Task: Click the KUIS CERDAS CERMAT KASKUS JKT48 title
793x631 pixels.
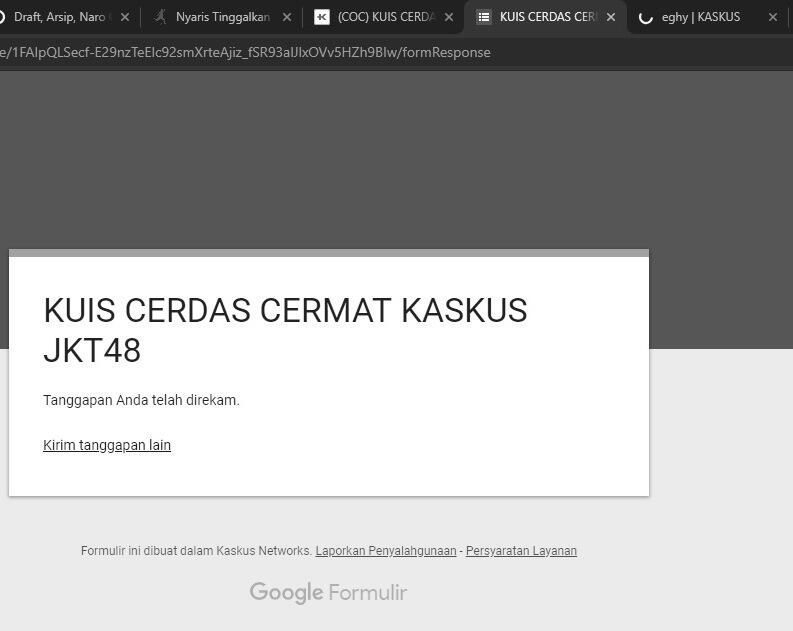Action: click(285, 330)
